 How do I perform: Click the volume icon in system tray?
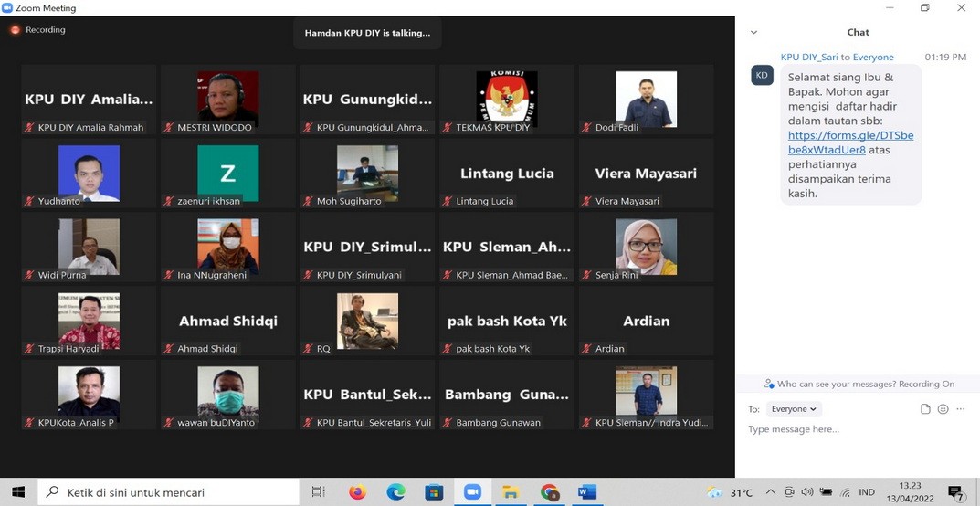point(806,492)
